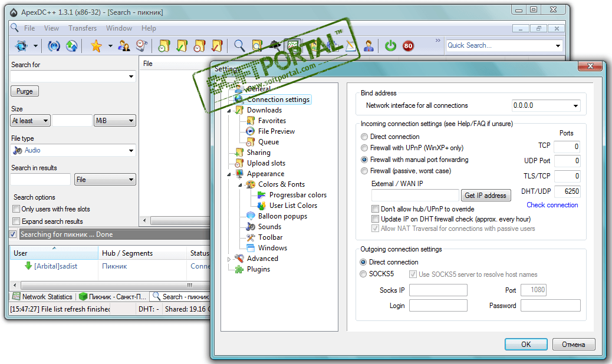Select Queue in Settings tree
The width and height of the screenshot is (612, 364).
point(268,142)
